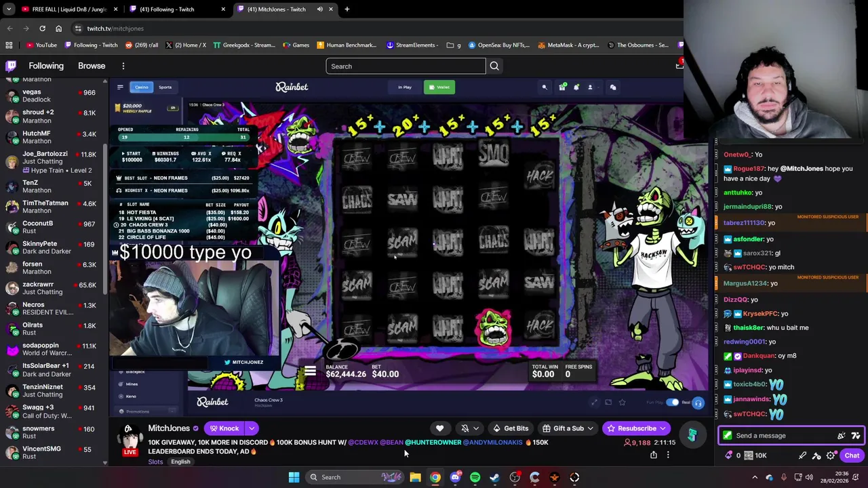Mute the microphone in system tray
This screenshot has width=868, height=488.
[784, 477]
